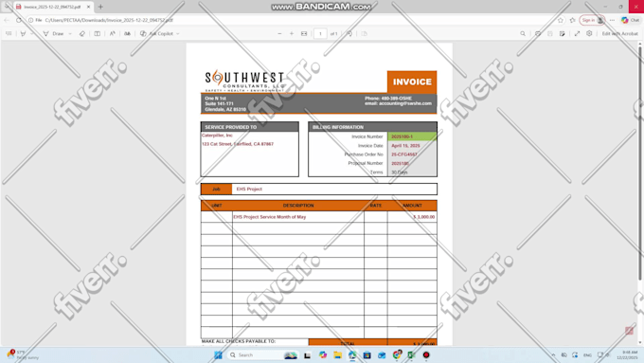Screen dimensions: 644x363
Task: Enter full screen with the expand arrows icon
Action: tap(577, 34)
